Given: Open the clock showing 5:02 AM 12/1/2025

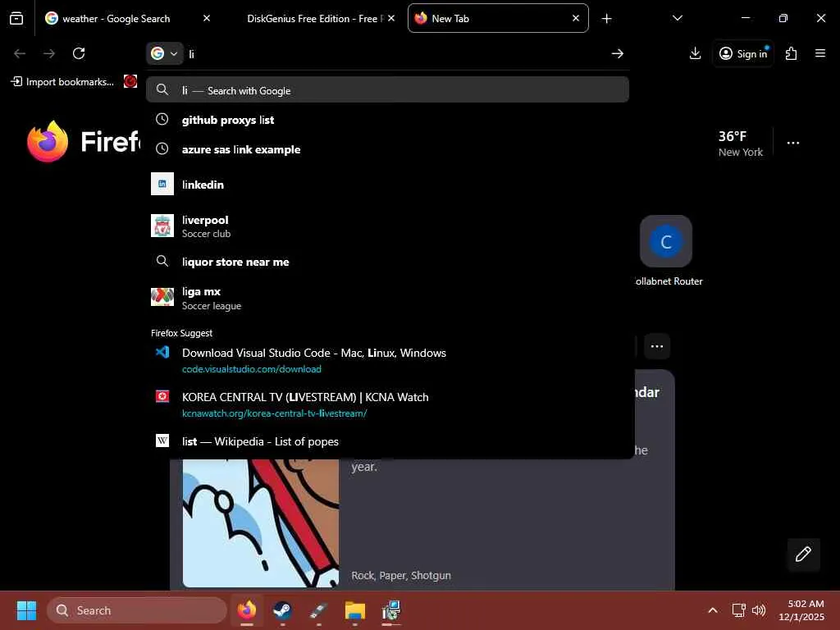Looking at the screenshot, I should point(801,610).
